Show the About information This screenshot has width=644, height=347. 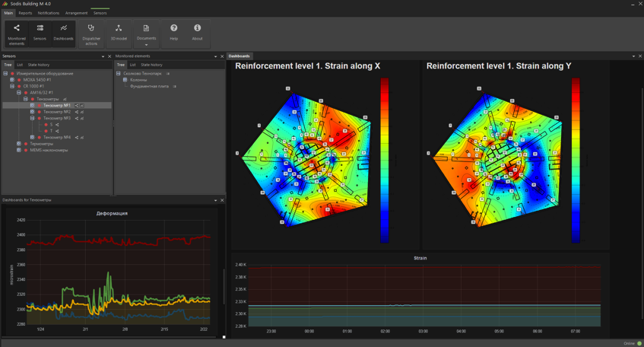click(197, 33)
